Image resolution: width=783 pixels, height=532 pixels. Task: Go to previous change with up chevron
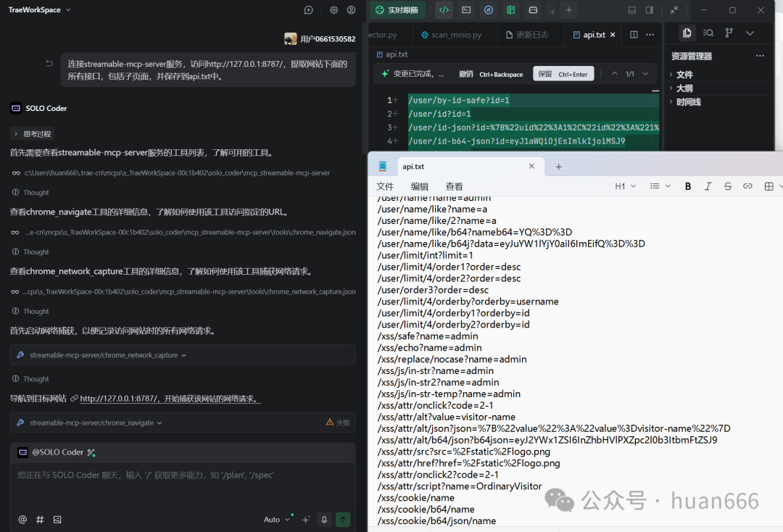(615, 74)
